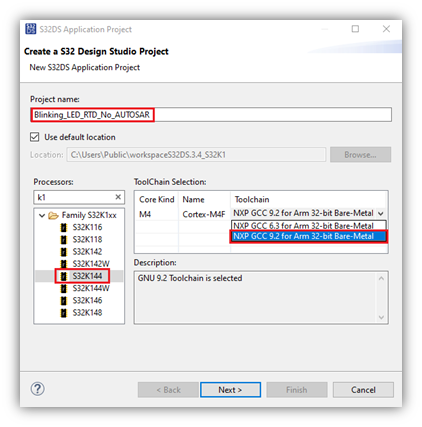Select the S32K118 processor label
The image size is (422, 427).
(87, 240)
